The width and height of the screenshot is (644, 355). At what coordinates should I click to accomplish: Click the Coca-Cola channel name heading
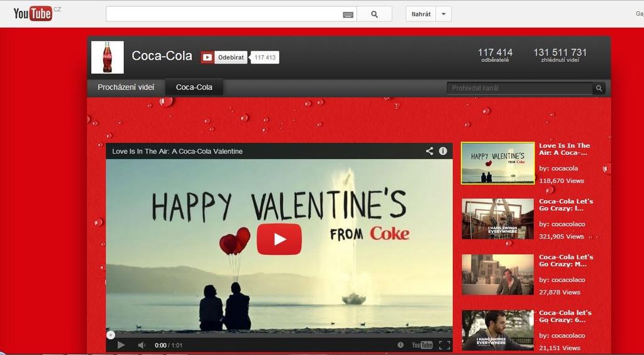162,56
